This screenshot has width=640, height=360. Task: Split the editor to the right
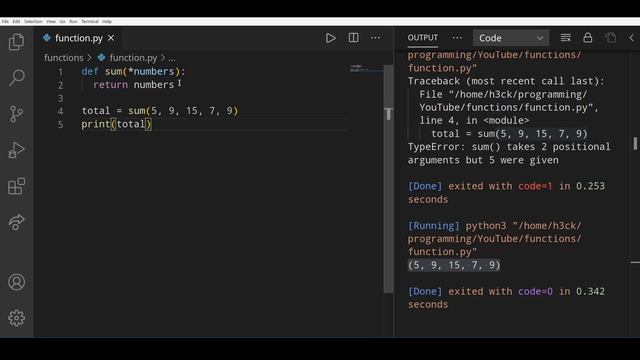click(x=353, y=38)
